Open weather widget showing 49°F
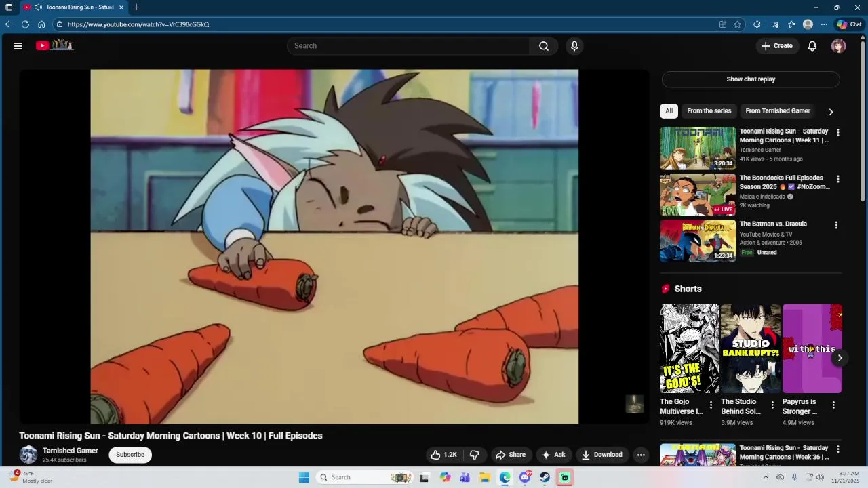The height and width of the screenshot is (488, 868). tap(31, 477)
